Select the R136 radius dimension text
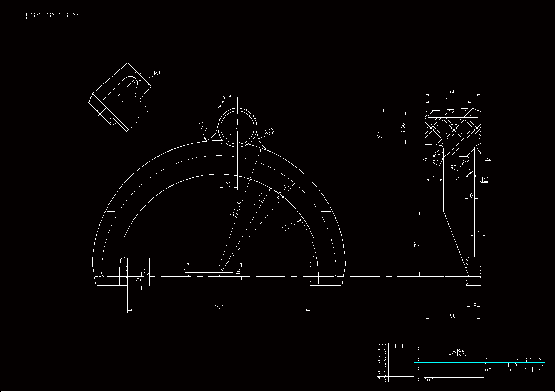The height and width of the screenshot is (392, 555). [x=236, y=208]
